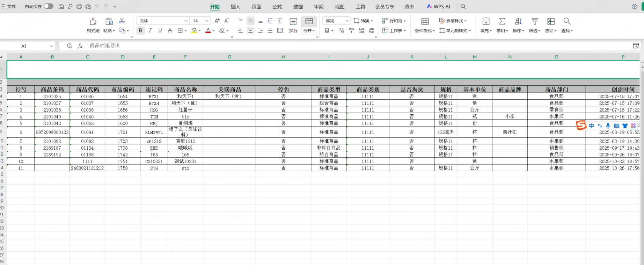
Task: Toggle center horizontal alignment
Action: [250, 30]
